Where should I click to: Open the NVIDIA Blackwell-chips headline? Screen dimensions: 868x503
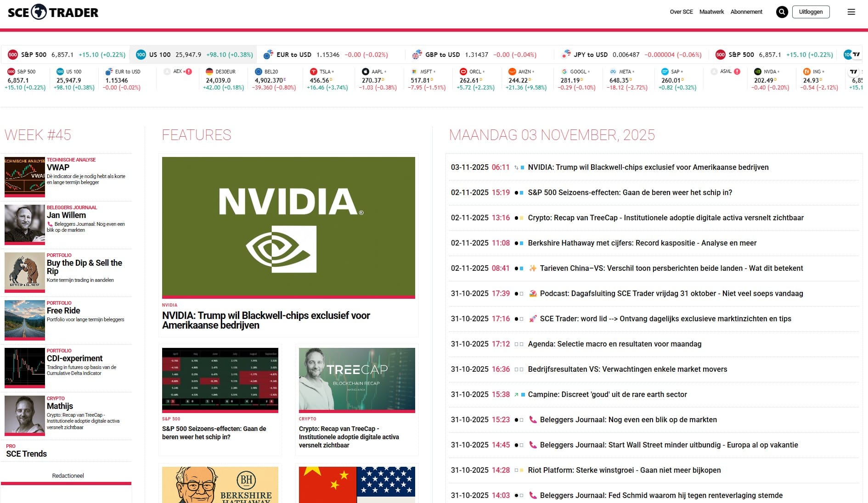click(265, 320)
